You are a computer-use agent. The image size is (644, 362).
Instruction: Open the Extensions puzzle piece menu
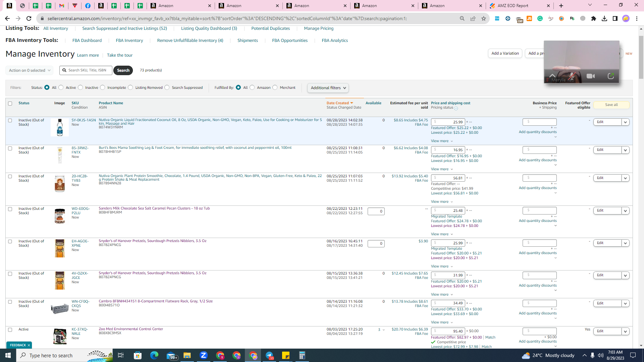click(x=594, y=18)
